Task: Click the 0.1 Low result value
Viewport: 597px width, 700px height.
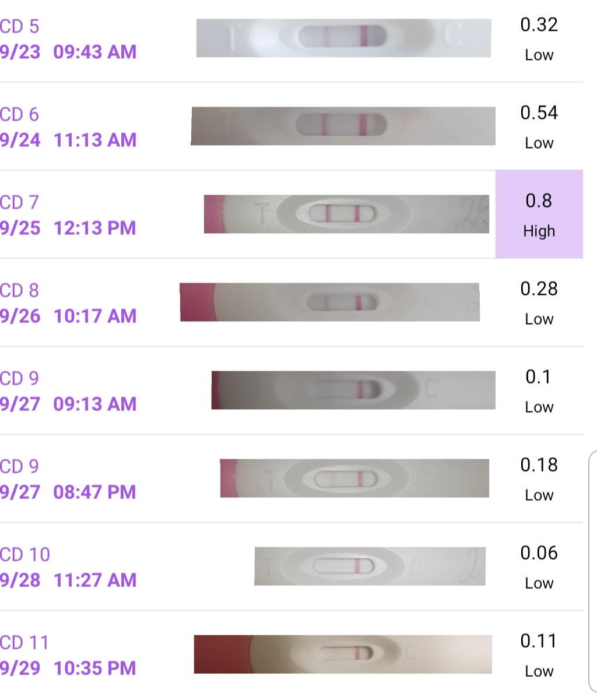Action: tap(539, 391)
